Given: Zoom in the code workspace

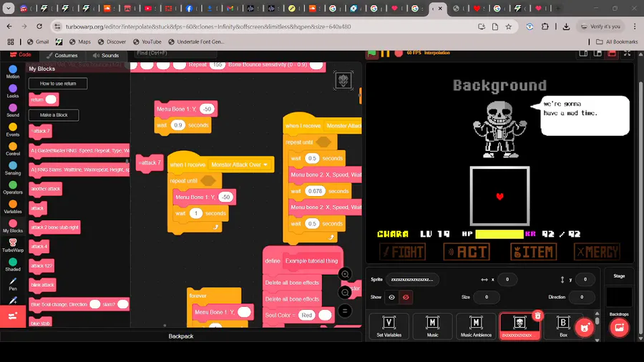Looking at the screenshot, I should 345,274.
